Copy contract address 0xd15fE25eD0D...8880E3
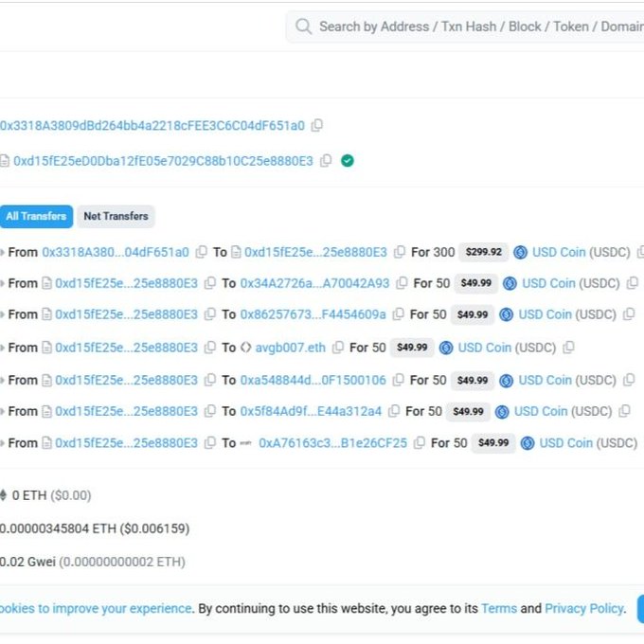 click(x=326, y=161)
